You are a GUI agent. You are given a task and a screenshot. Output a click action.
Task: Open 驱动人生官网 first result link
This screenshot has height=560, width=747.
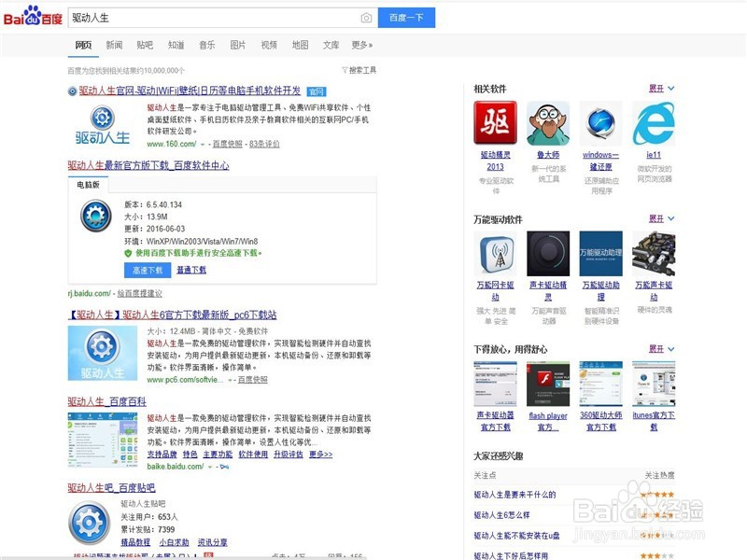pyautogui.click(x=190, y=91)
